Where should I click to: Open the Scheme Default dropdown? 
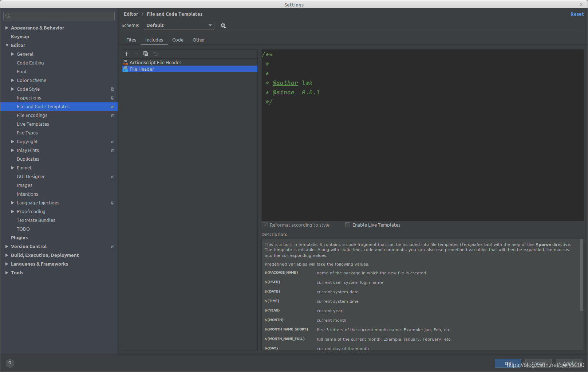[179, 25]
